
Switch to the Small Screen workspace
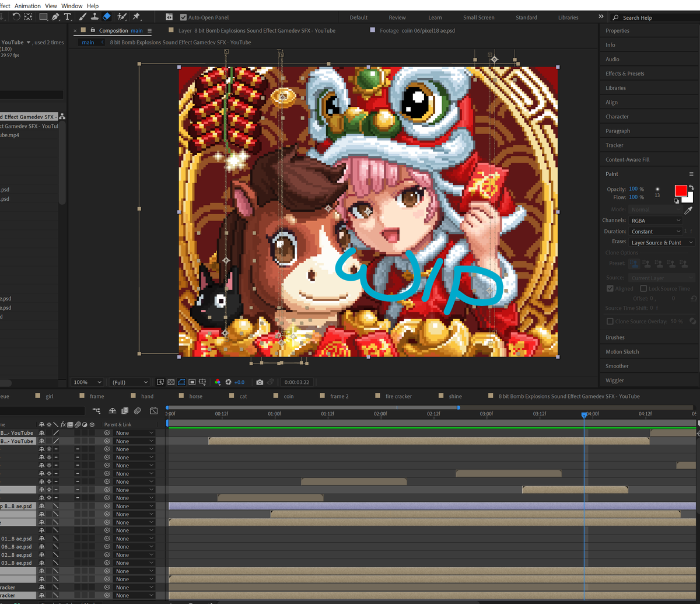coord(478,18)
